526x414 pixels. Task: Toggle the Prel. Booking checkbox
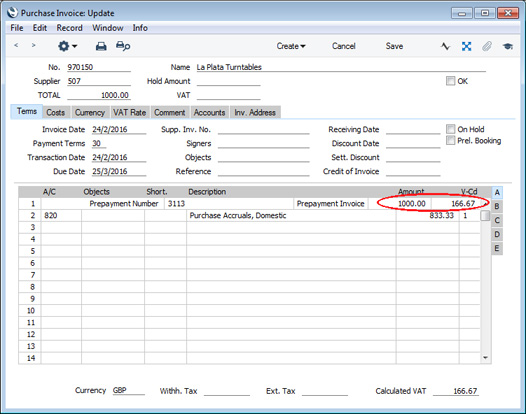pos(450,140)
